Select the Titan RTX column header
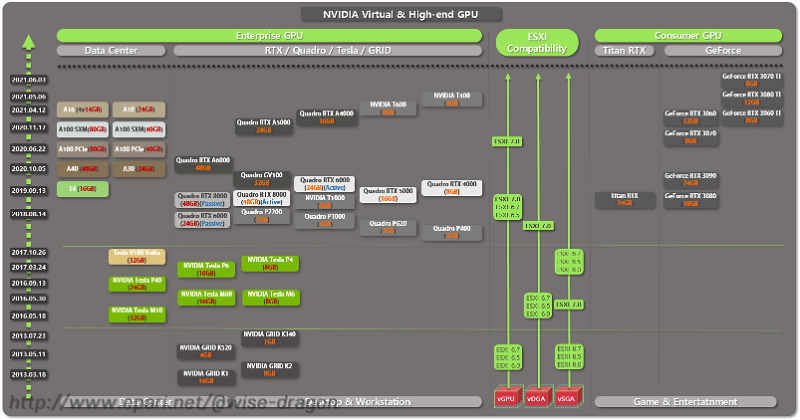 click(x=624, y=51)
